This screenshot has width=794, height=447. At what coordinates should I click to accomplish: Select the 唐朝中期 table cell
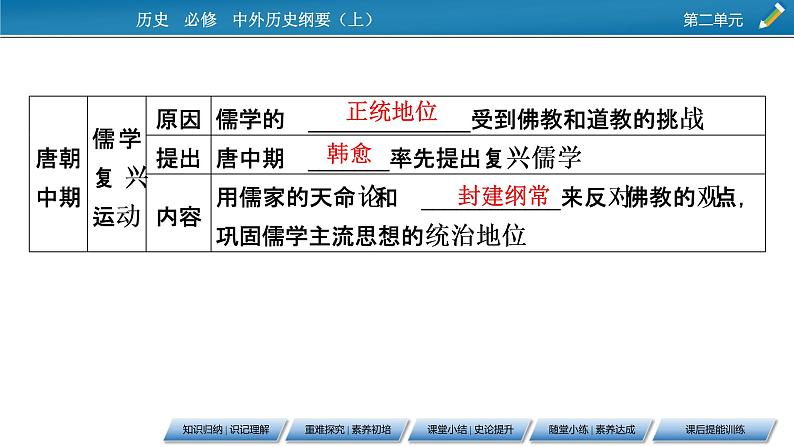57,176
